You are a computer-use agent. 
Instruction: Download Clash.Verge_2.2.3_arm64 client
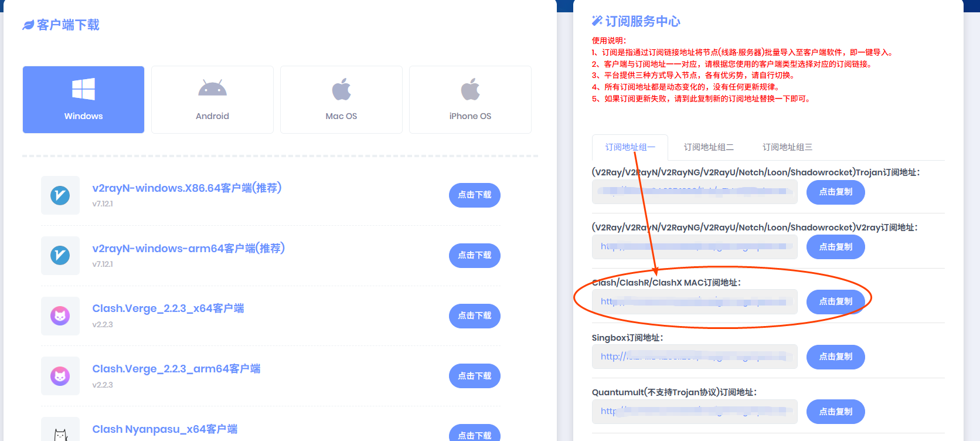tap(475, 376)
